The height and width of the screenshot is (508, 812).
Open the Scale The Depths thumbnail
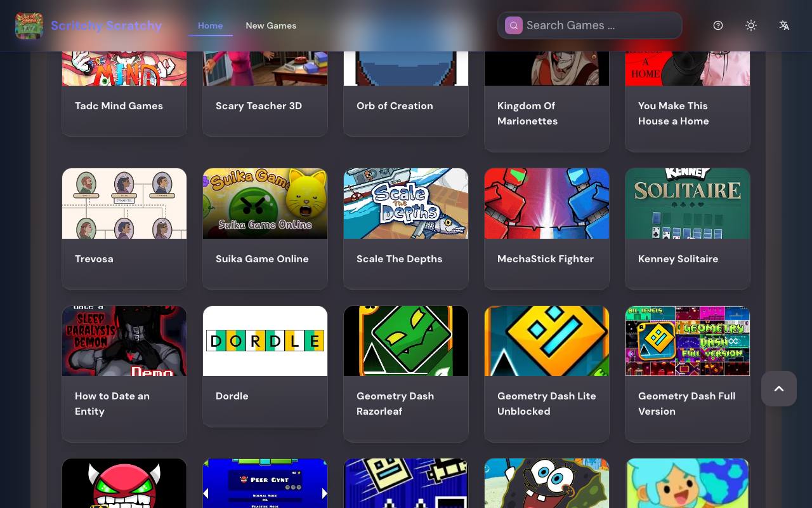point(406,204)
